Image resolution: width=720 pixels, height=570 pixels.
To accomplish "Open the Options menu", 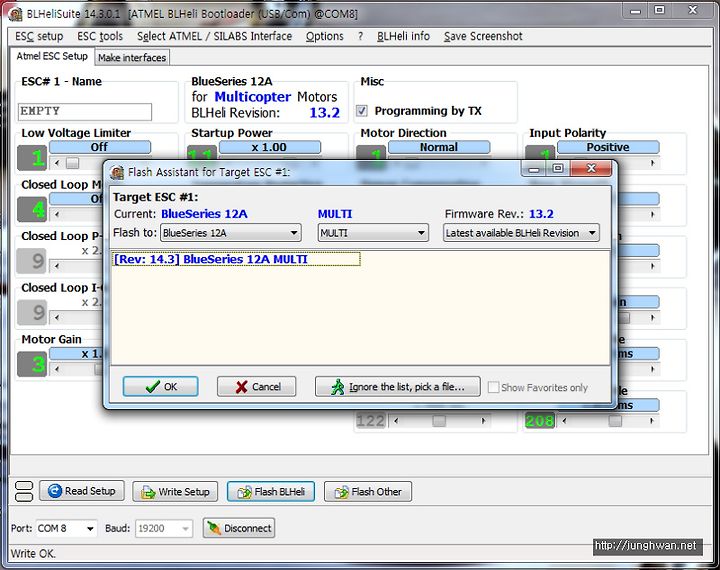I will [325, 36].
